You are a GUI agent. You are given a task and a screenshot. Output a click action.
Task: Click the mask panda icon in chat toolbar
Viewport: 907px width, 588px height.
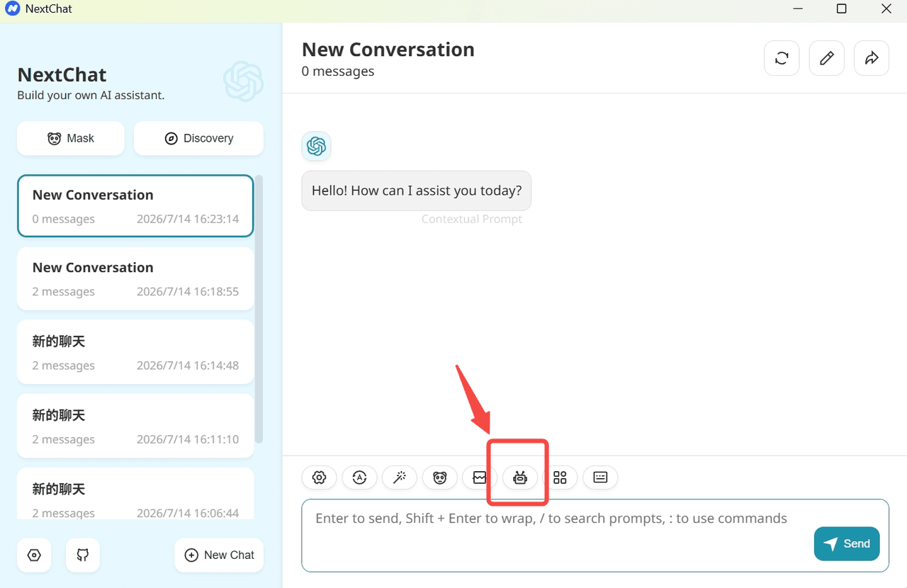tap(440, 477)
